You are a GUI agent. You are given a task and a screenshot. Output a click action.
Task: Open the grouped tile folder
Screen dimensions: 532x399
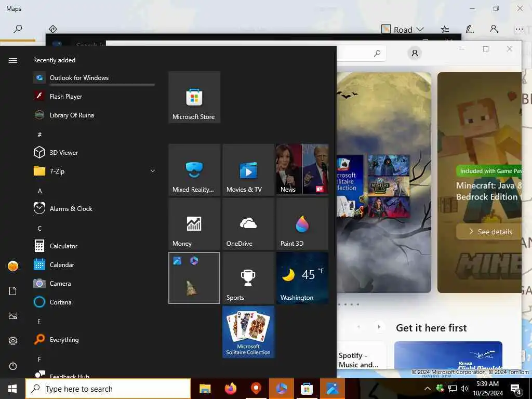(194, 277)
